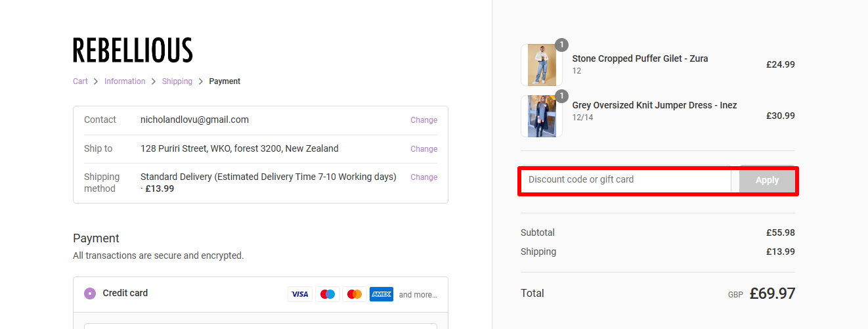Click the £24.99 item price
Image resolution: width=868 pixels, height=329 pixels.
781,64
